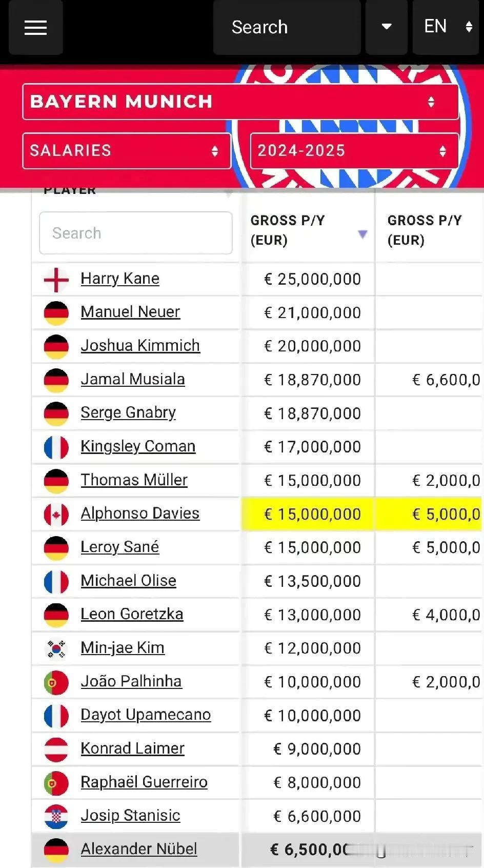
Task: Open Jamal Musiala's player link
Action: (133, 379)
